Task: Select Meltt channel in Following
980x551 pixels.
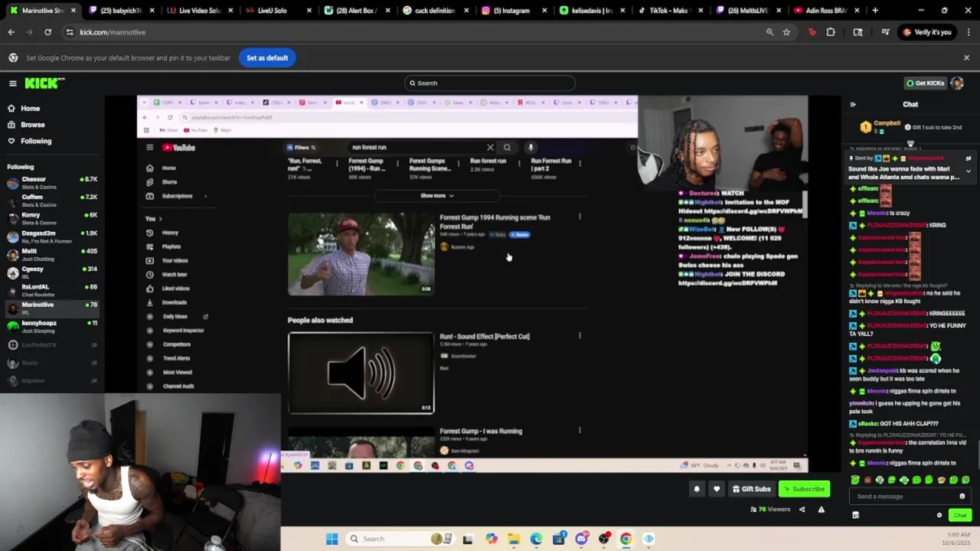Action: 52,254
